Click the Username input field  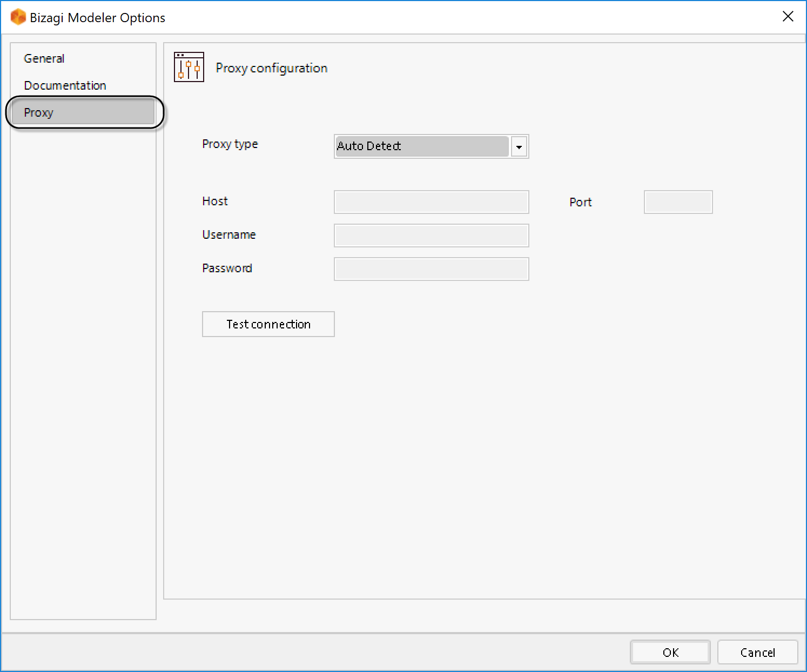pos(431,236)
